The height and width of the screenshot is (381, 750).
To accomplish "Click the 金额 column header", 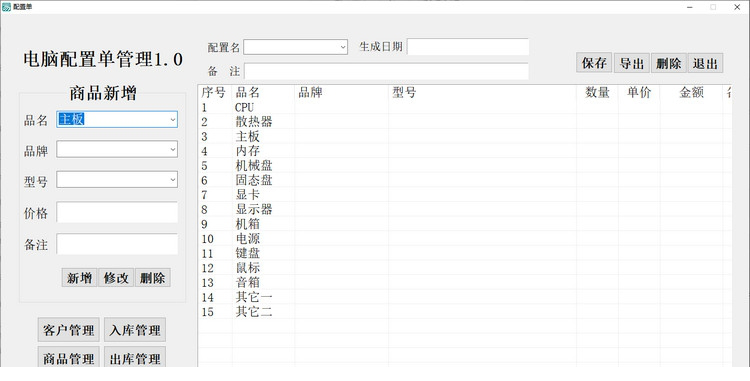I will tap(692, 93).
